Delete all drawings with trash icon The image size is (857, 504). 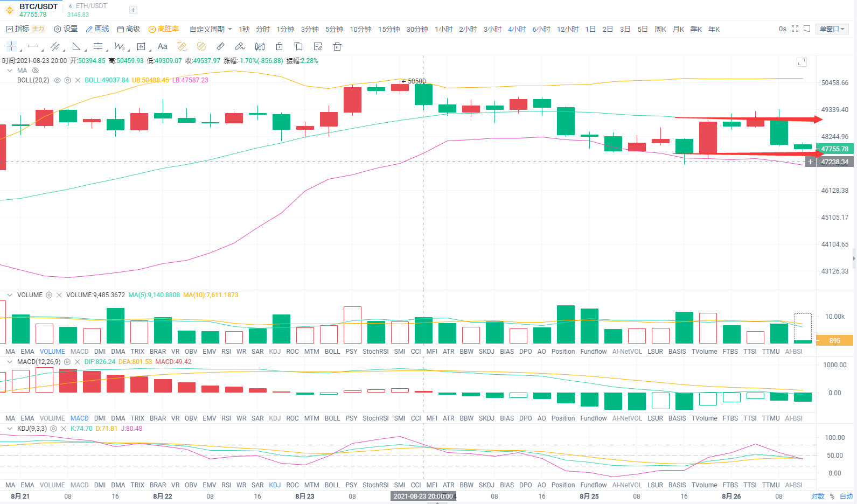click(337, 46)
